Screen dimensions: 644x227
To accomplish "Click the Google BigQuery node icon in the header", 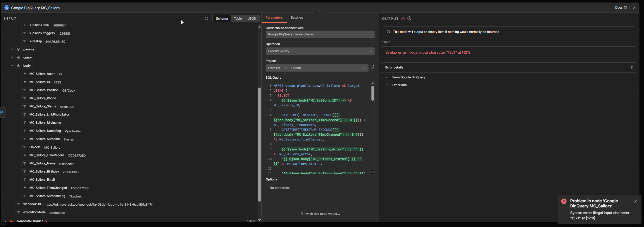I will 7,8.
